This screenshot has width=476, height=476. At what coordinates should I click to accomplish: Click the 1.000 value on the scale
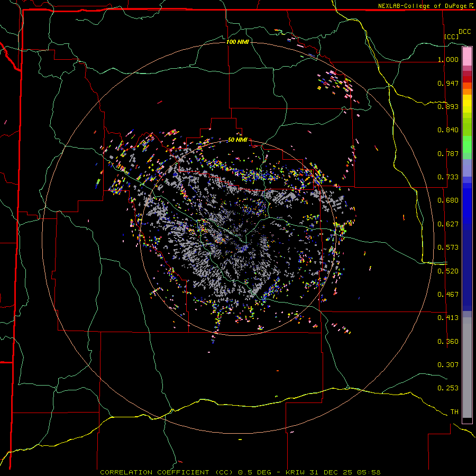pyautogui.click(x=448, y=59)
